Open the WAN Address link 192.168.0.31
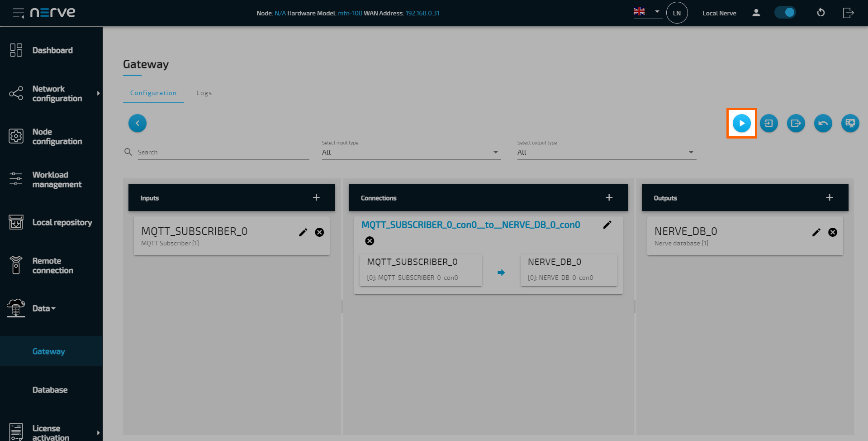 [x=422, y=13]
